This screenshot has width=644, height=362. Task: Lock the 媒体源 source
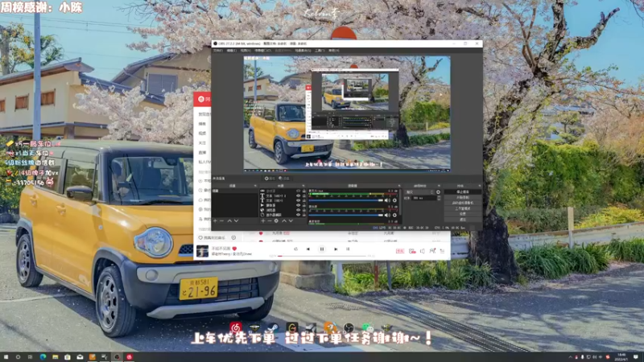[x=304, y=205]
